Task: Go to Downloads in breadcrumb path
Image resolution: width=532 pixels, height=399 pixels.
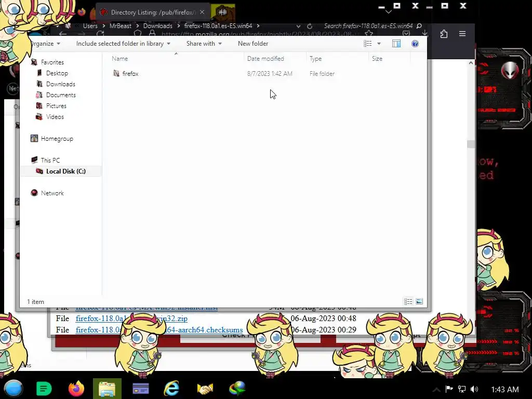Action: click(x=158, y=26)
